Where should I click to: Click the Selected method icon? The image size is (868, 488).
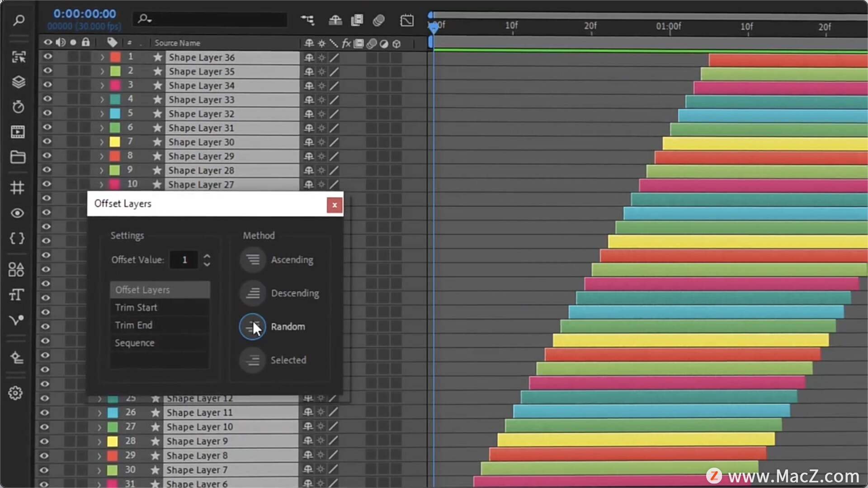[252, 360]
